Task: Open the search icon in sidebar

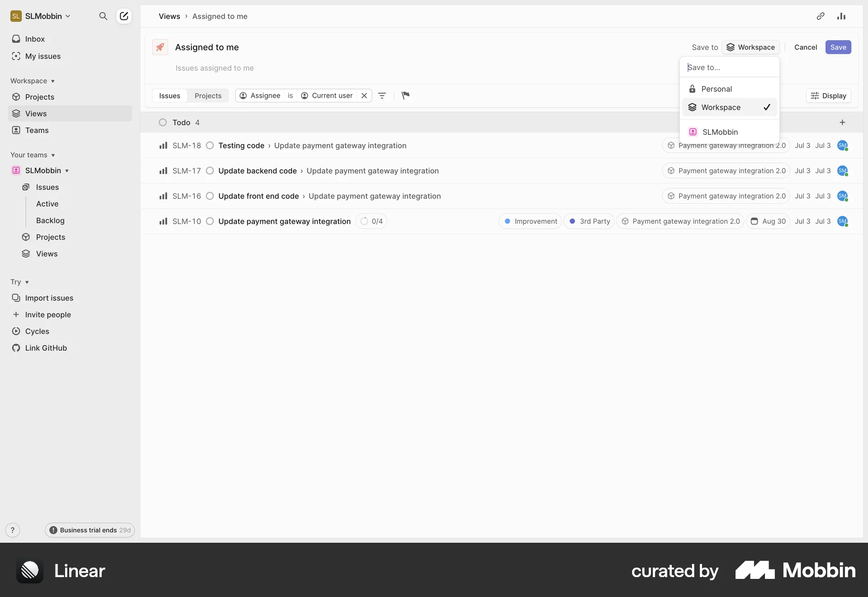Action: point(103,16)
